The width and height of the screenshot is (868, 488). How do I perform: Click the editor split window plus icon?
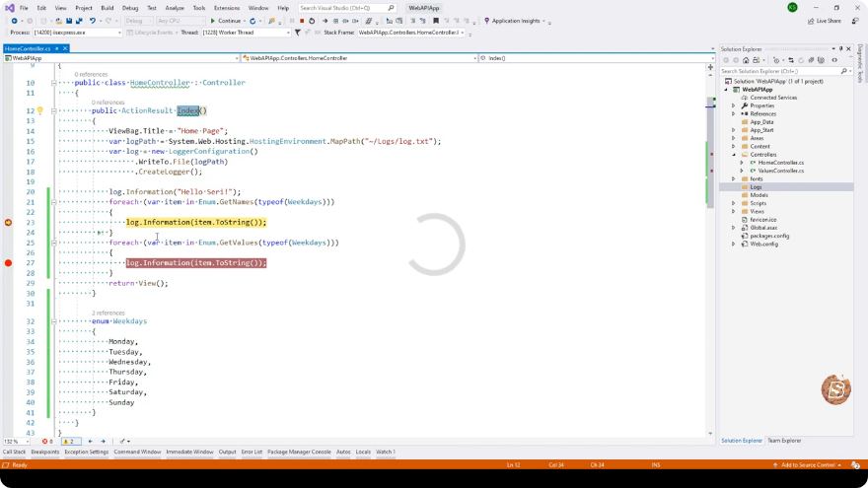[710, 67]
